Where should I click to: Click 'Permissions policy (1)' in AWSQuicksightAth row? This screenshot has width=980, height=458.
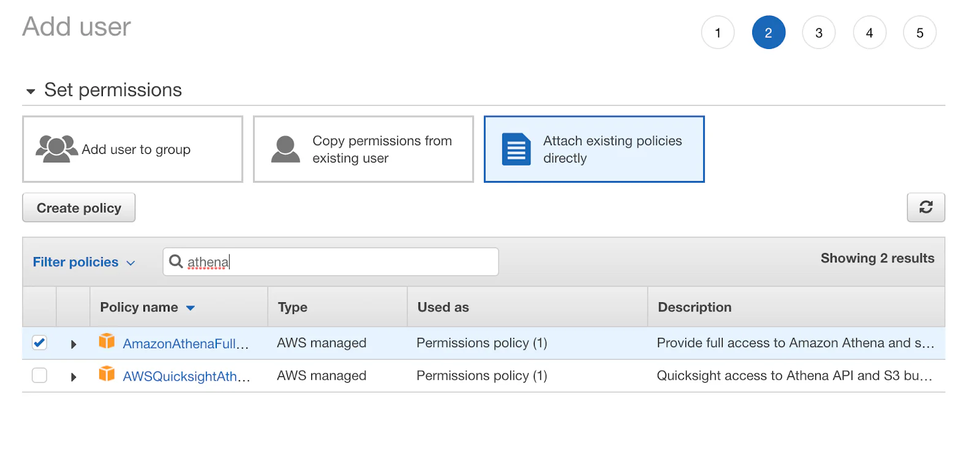coord(482,375)
